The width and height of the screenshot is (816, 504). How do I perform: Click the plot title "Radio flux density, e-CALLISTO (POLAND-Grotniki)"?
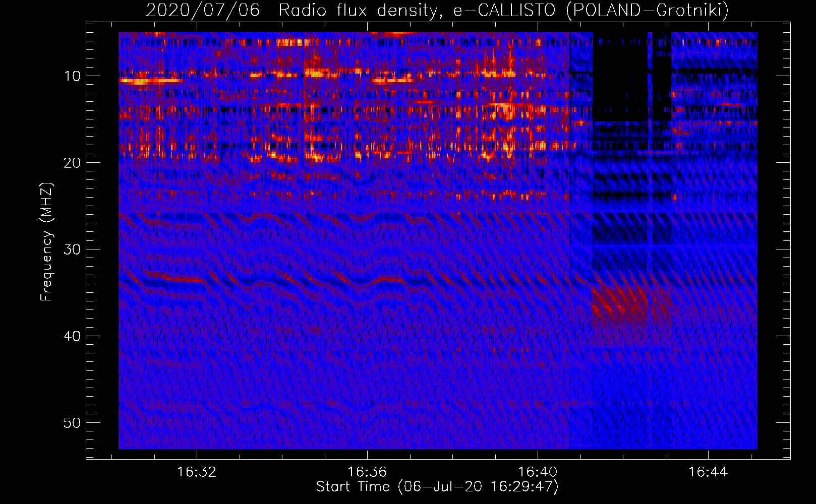pos(503,10)
